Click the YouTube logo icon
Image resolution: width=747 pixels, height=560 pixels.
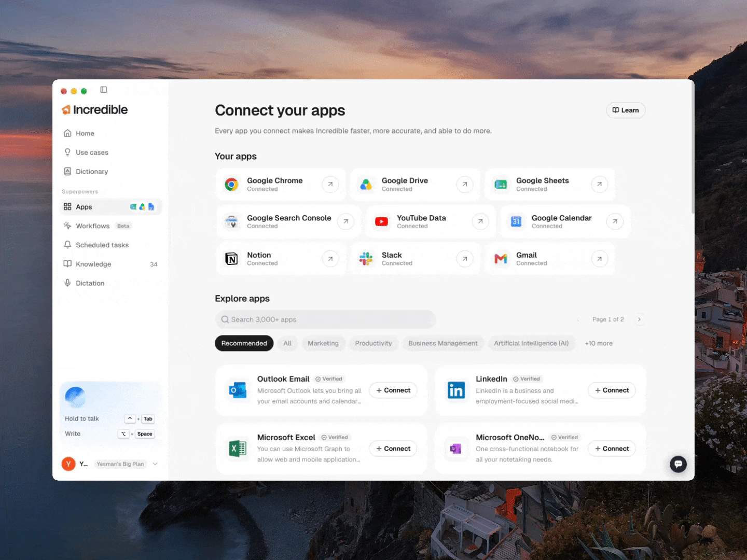pyautogui.click(x=381, y=222)
